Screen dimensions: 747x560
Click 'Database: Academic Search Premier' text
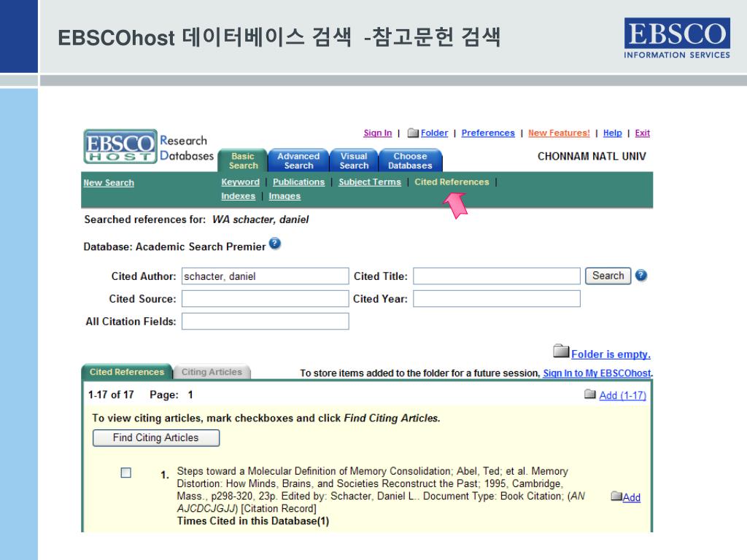pos(174,246)
